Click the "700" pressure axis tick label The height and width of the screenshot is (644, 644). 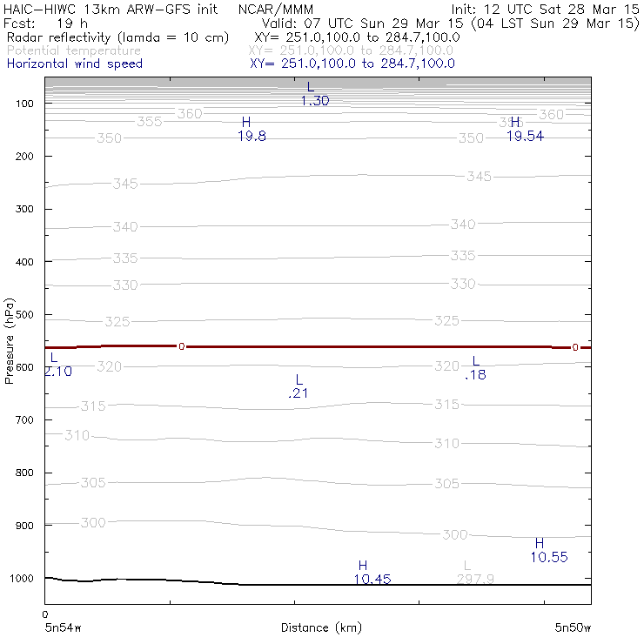click(24, 420)
